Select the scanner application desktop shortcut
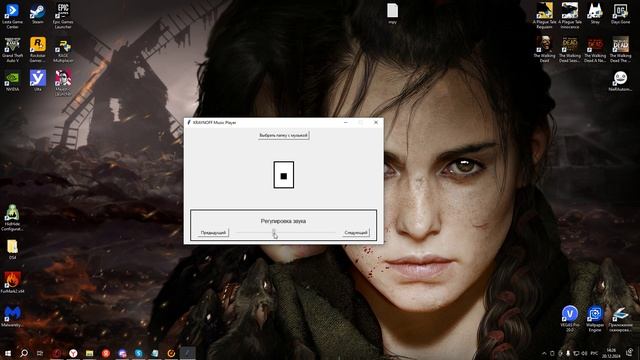Viewport: 640px width, 360px height. (x=620, y=318)
